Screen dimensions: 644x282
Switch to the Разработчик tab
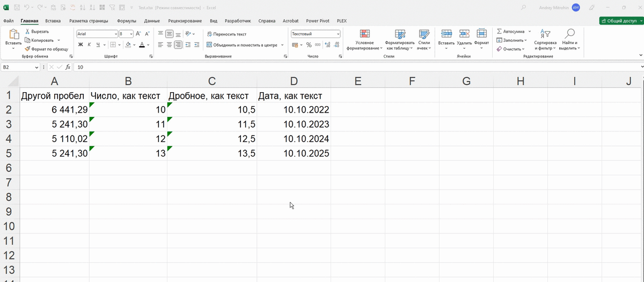pyautogui.click(x=238, y=21)
